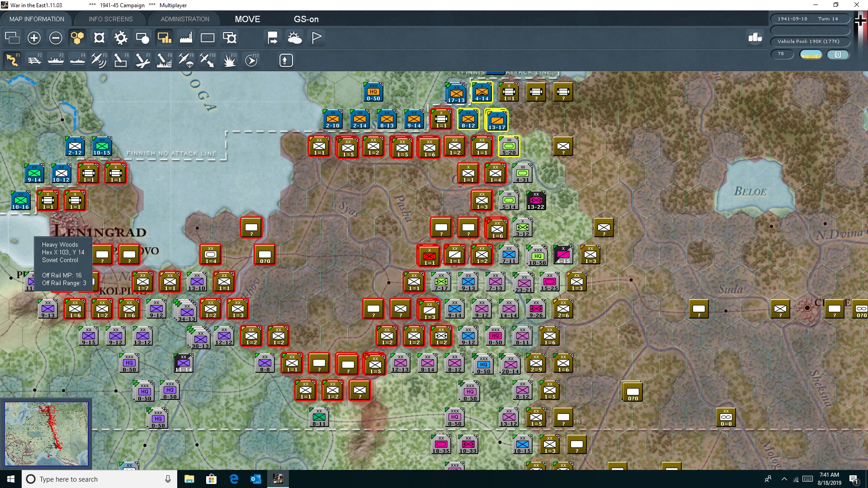Screen dimensions: 868x488
Task: Open F11 ground bombardment mode
Action: coord(229,60)
